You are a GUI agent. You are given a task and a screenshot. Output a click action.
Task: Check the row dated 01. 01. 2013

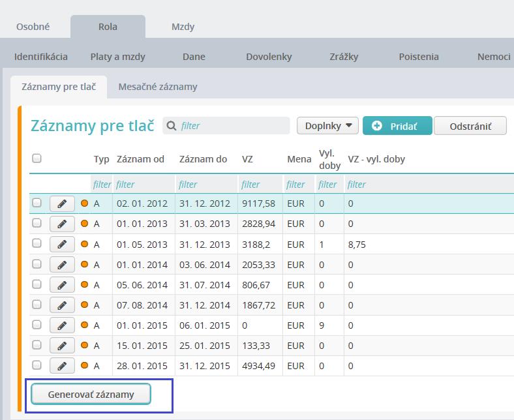[x=37, y=223]
